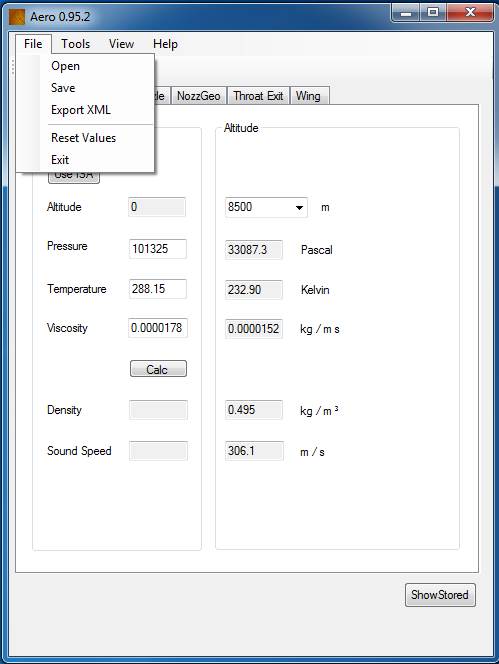Click the ShowStored button
Viewport: 499px width, 664px height.
[440, 595]
